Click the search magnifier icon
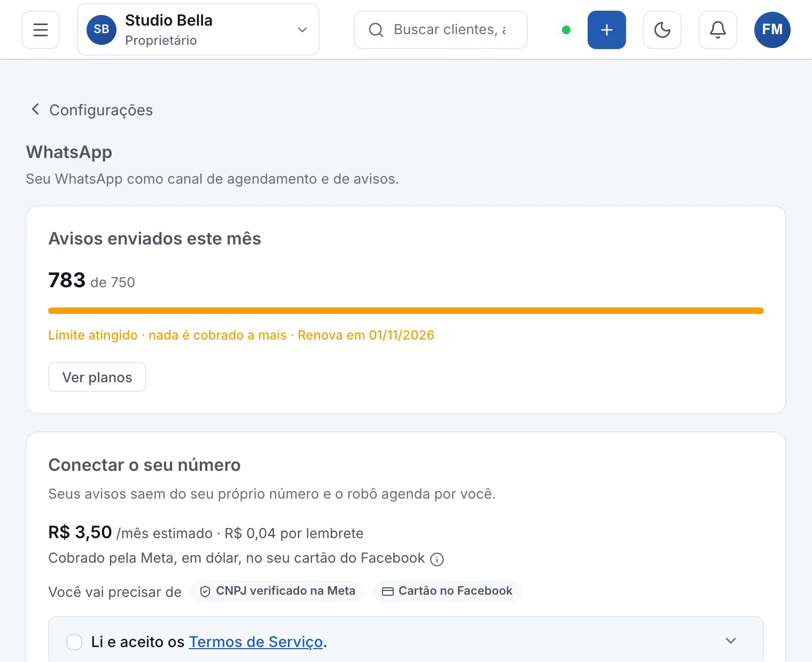 [376, 30]
